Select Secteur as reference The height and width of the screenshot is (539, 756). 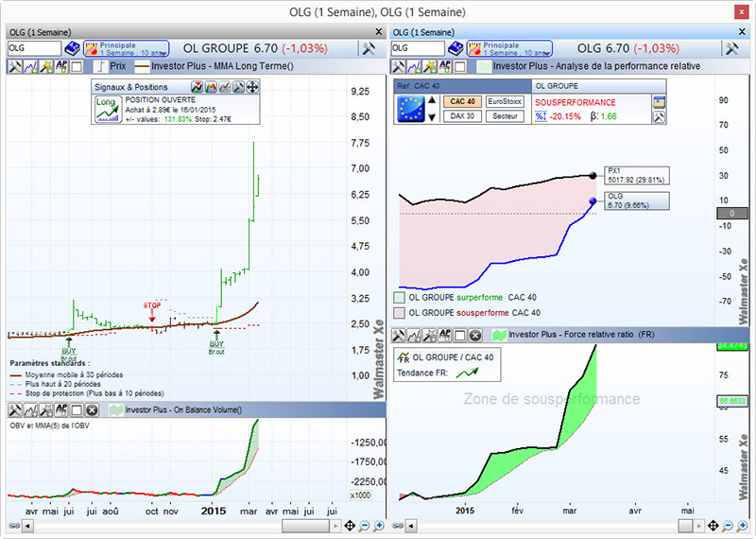pyautogui.click(x=505, y=115)
